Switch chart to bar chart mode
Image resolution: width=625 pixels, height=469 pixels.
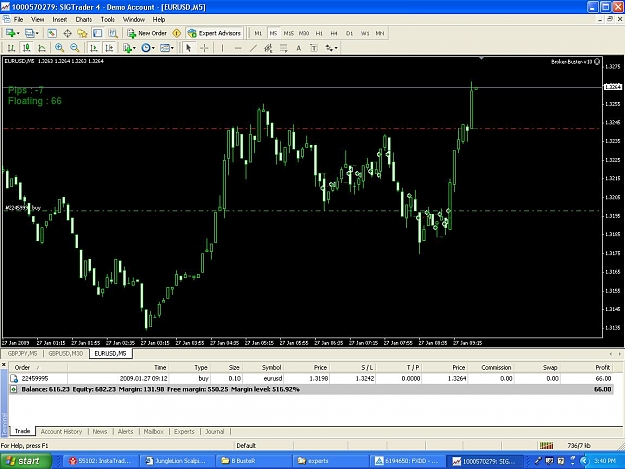click(x=11, y=48)
